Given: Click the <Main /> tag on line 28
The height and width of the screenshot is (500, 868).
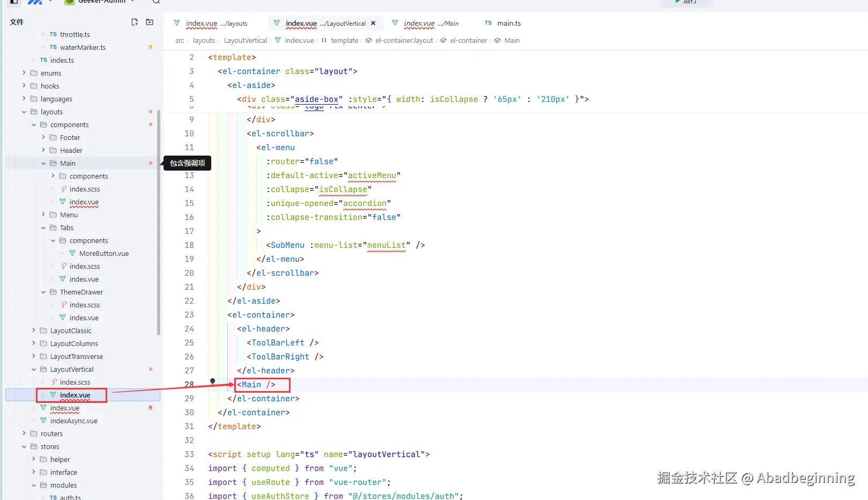Looking at the screenshot, I should (256, 385).
